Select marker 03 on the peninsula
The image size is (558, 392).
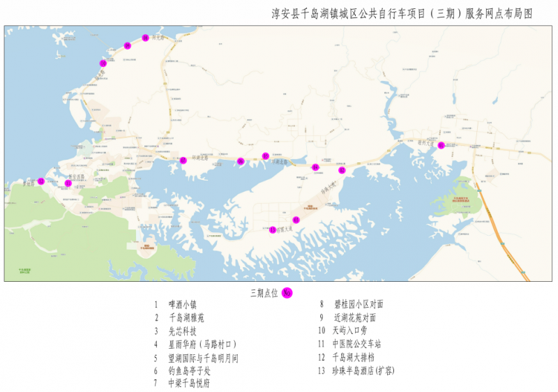pos(296,220)
